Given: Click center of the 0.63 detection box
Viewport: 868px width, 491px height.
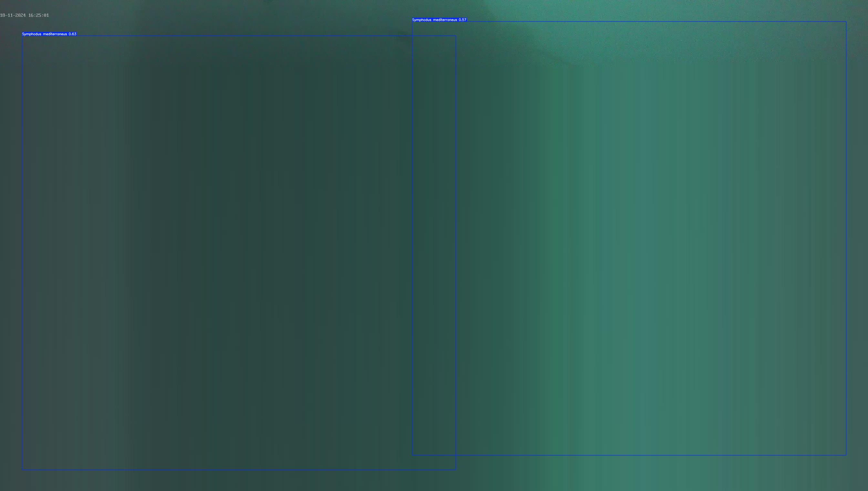Looking at the screenshot, I should [x=239, y=253].
